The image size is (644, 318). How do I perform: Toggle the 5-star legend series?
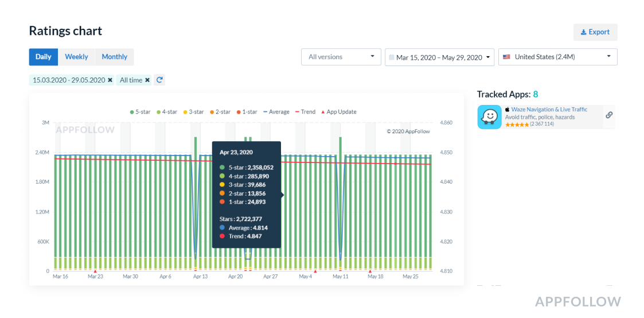pyautogui.click(x=141, y=112)
